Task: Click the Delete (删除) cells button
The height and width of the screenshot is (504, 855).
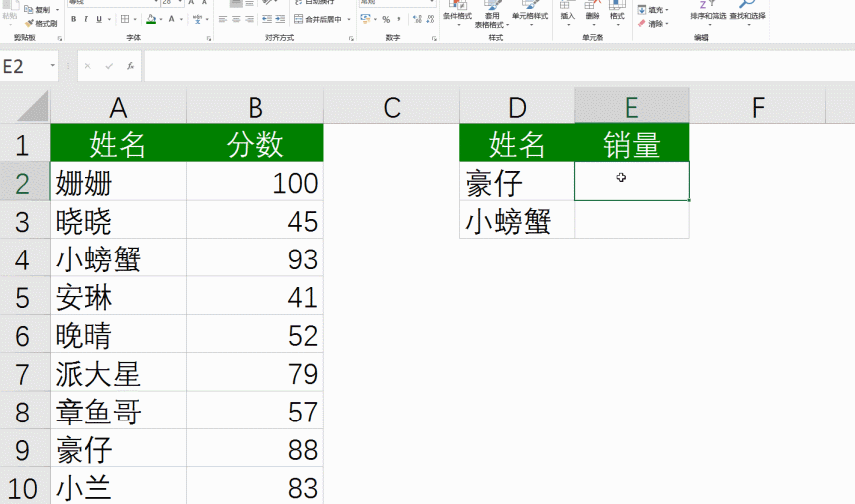Action: point(593,12)
